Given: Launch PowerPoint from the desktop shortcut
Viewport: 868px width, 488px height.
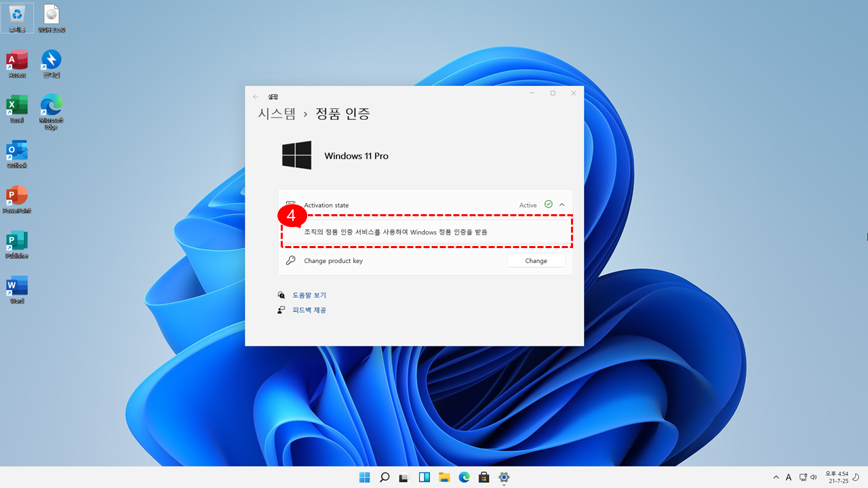Looking at the screenshot, I should (17, 199).
